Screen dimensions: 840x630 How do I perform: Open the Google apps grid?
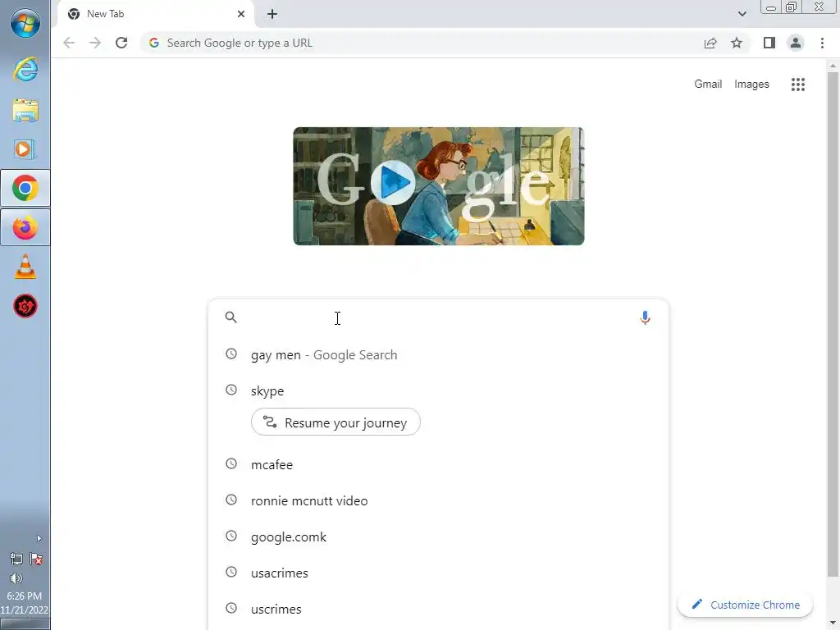pos(798,84)
